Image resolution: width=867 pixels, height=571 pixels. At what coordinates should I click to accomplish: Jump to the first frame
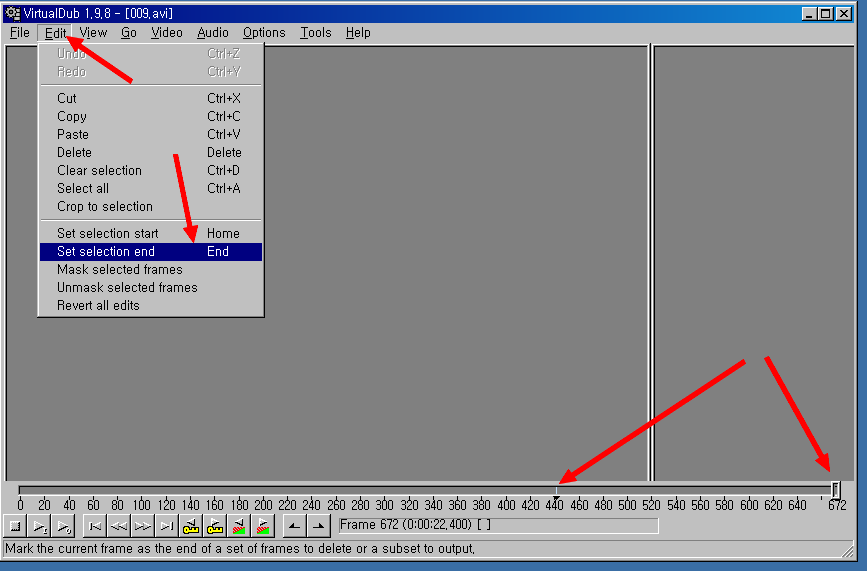pos(95,526)
